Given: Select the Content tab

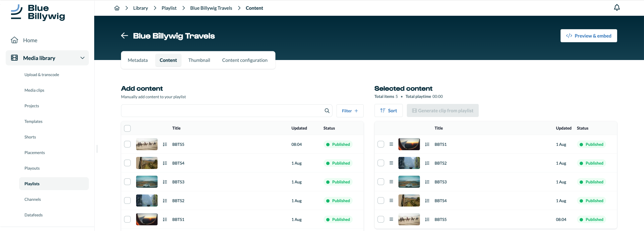Looking at the screenshot, I should click(x=168, y=60).
